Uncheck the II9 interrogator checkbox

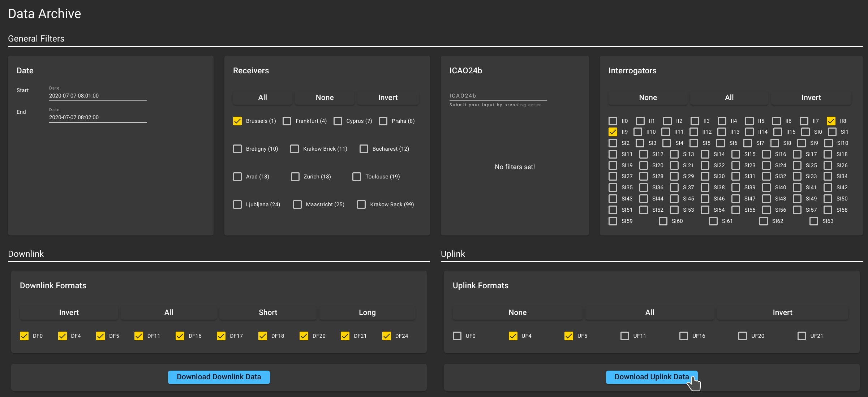613,132
